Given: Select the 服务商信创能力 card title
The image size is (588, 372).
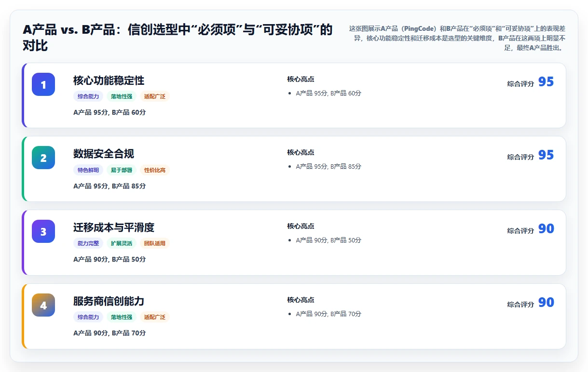Looking at the screenshot, I should (109, 301).
